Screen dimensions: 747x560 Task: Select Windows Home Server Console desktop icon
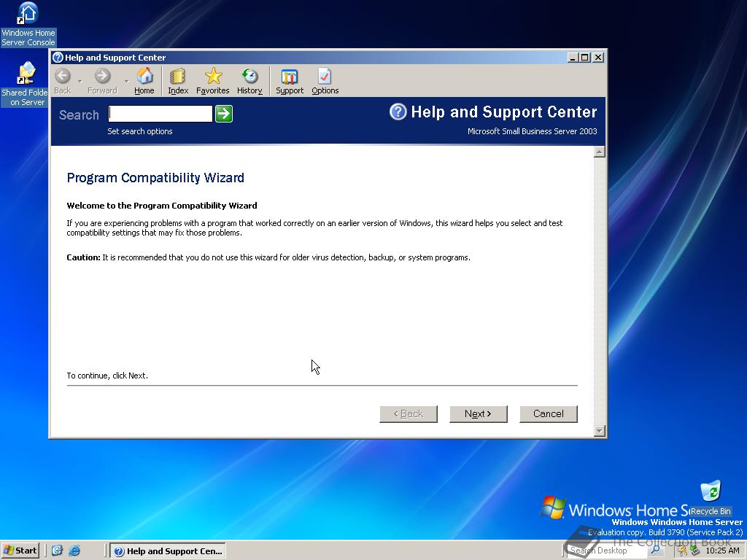coord(28,24)
